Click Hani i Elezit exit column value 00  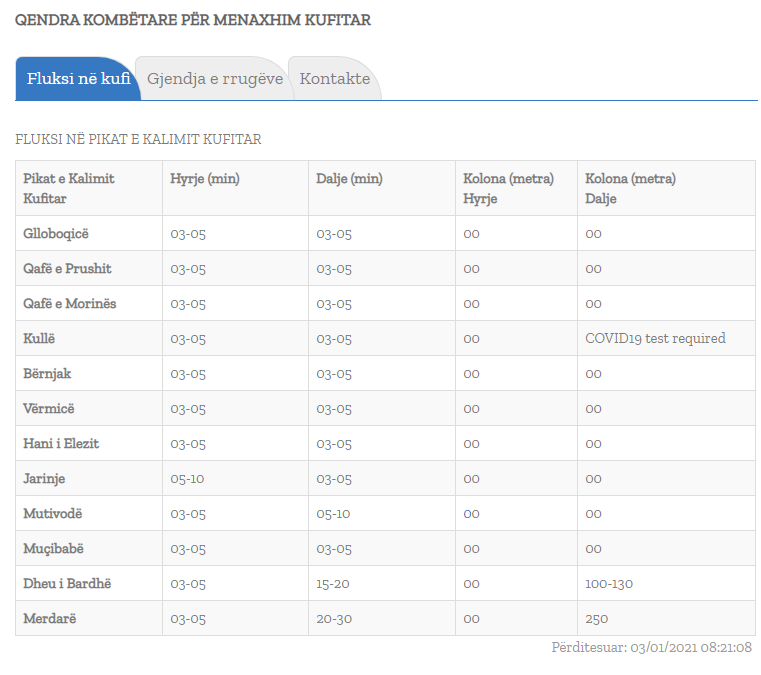coord(593,444)
